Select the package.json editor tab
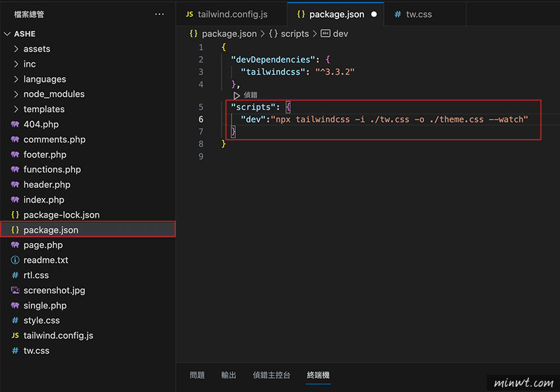560x392 pixels. point(335,14)
